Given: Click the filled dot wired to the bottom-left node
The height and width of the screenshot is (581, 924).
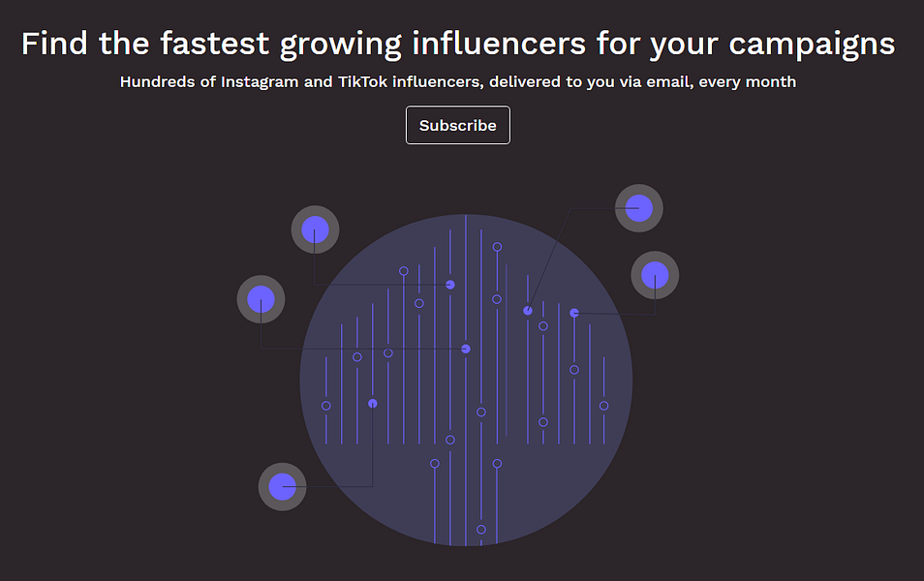Looking at the screenshot, I should pos(373,402).
